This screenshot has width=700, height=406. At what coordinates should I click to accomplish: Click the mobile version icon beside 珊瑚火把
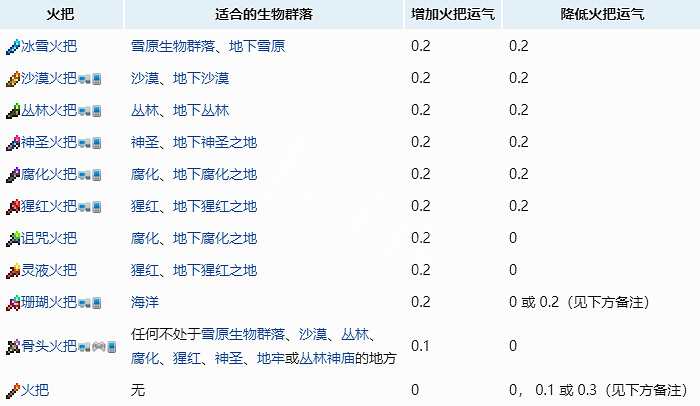click(x=96, y=303)
